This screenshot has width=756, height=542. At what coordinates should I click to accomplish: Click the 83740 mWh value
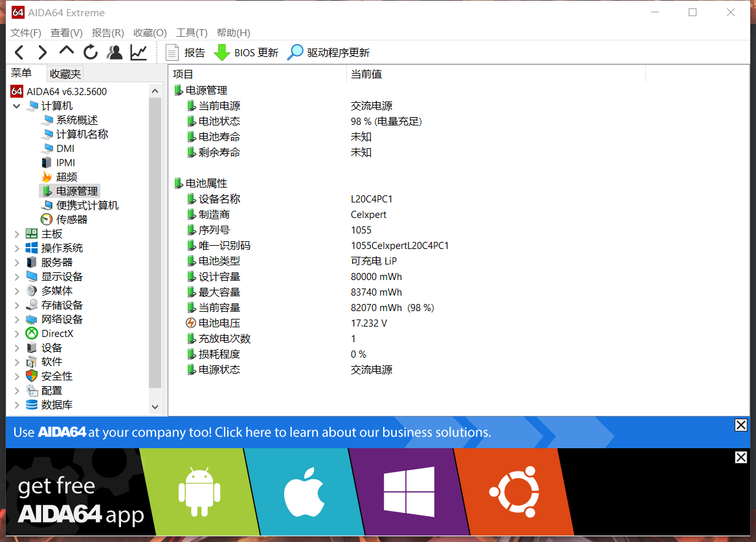[376, 292]
